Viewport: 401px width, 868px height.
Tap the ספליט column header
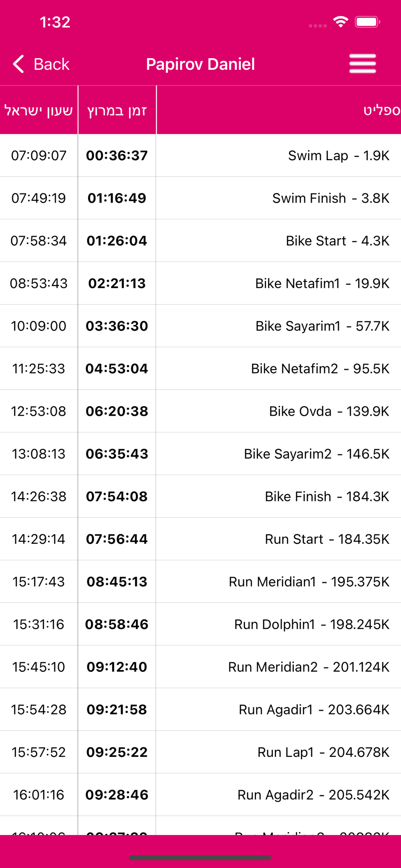point(381,110)
